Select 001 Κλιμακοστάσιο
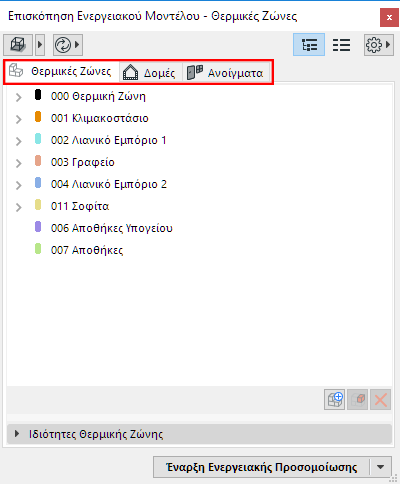 point(100,118)
